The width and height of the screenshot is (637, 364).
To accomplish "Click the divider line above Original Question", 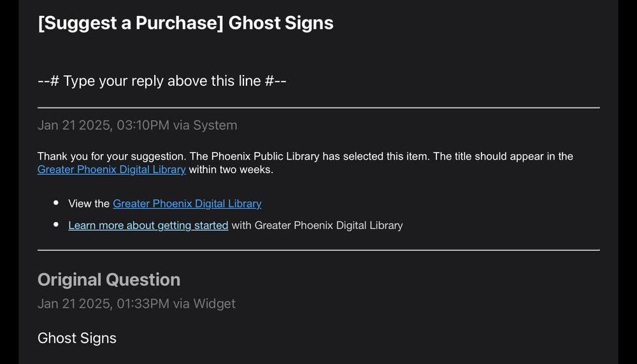I will 318,250.
